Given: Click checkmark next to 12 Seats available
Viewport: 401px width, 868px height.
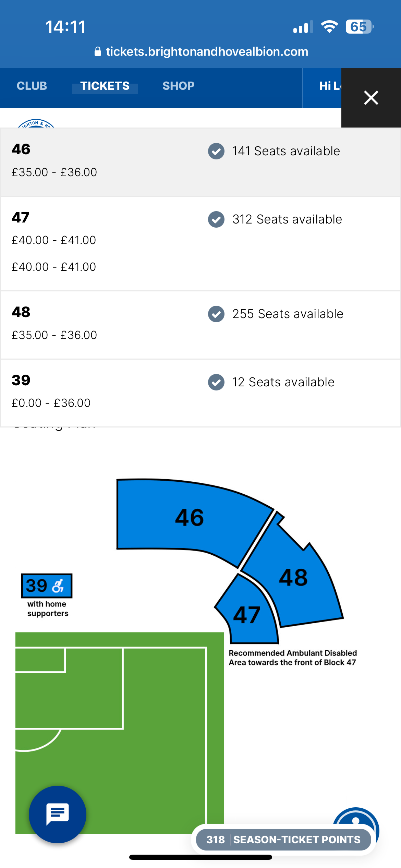Looking at the screenshot, I should pos(216,382).
